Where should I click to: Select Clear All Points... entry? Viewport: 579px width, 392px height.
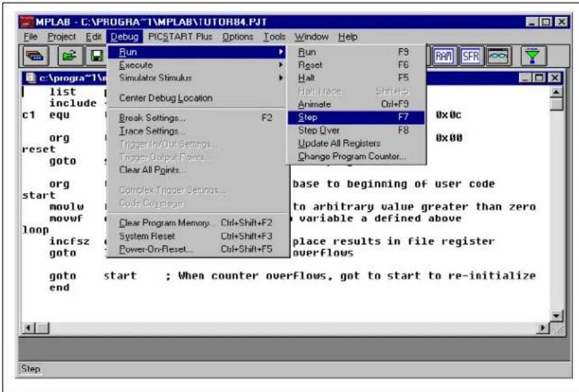coord(197,170)
